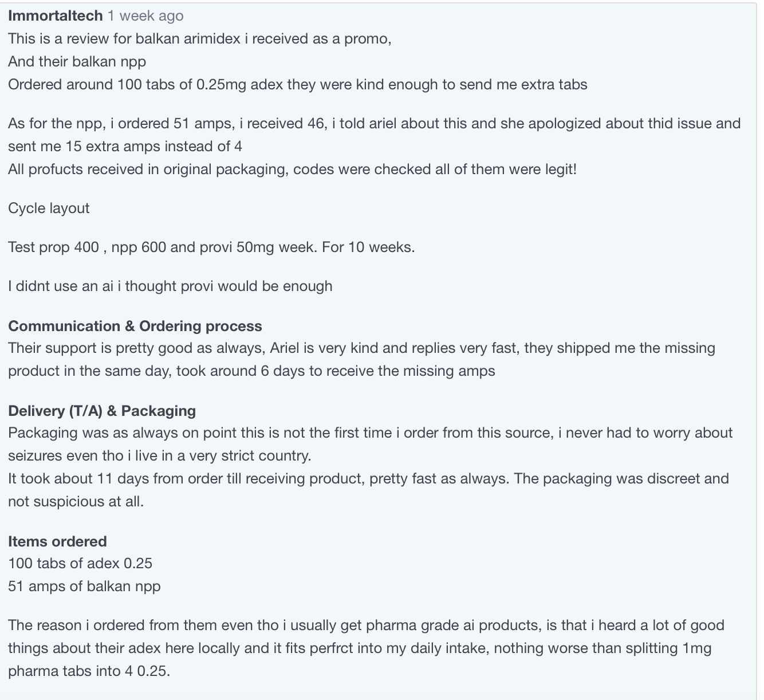
Task: Click the Immortaltech username
Action: pyautogui.click(x=55, y=15)
